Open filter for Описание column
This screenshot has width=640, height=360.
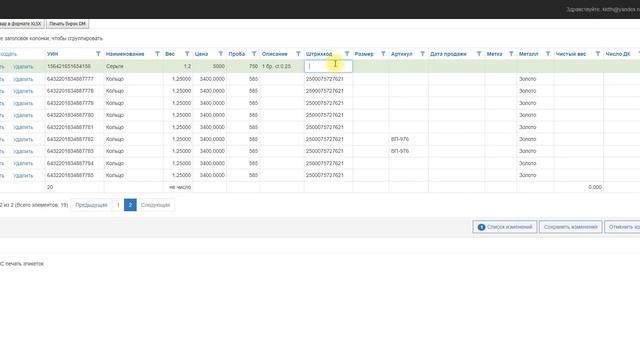(298, 54)
